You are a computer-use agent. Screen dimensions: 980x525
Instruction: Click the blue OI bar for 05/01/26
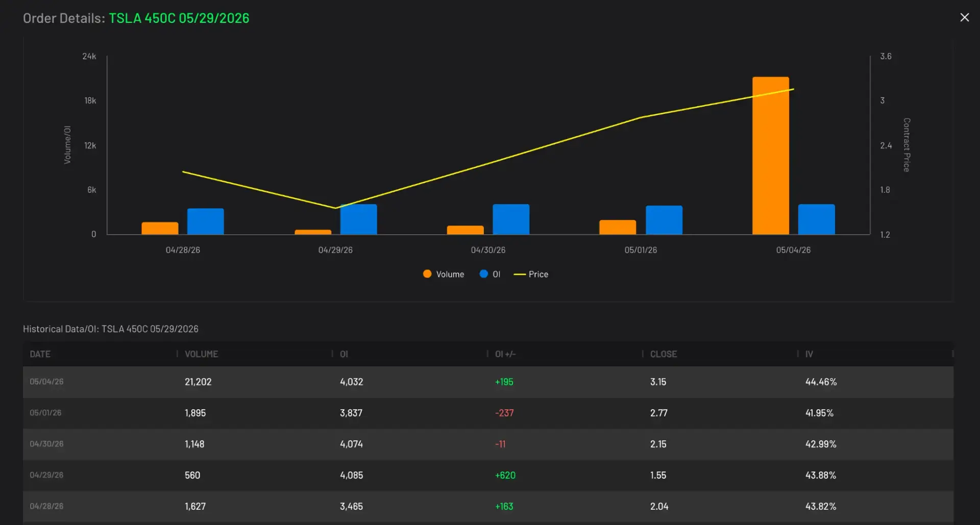664,220
